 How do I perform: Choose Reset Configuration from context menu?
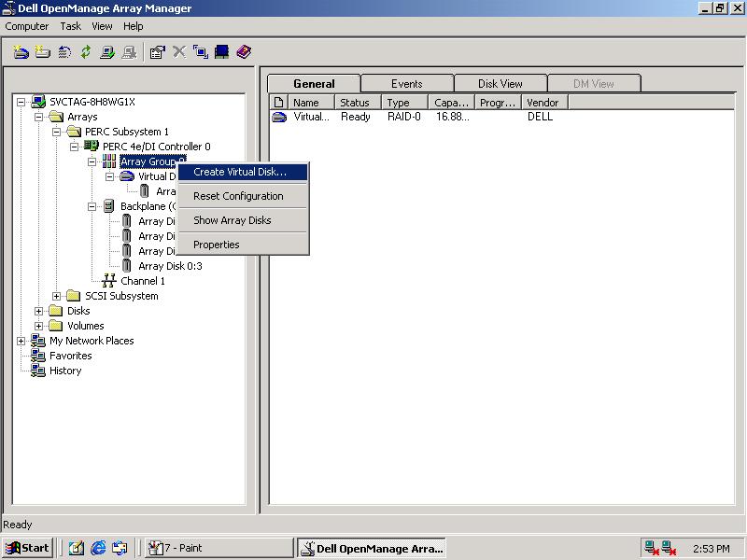[x=243, y=196]
